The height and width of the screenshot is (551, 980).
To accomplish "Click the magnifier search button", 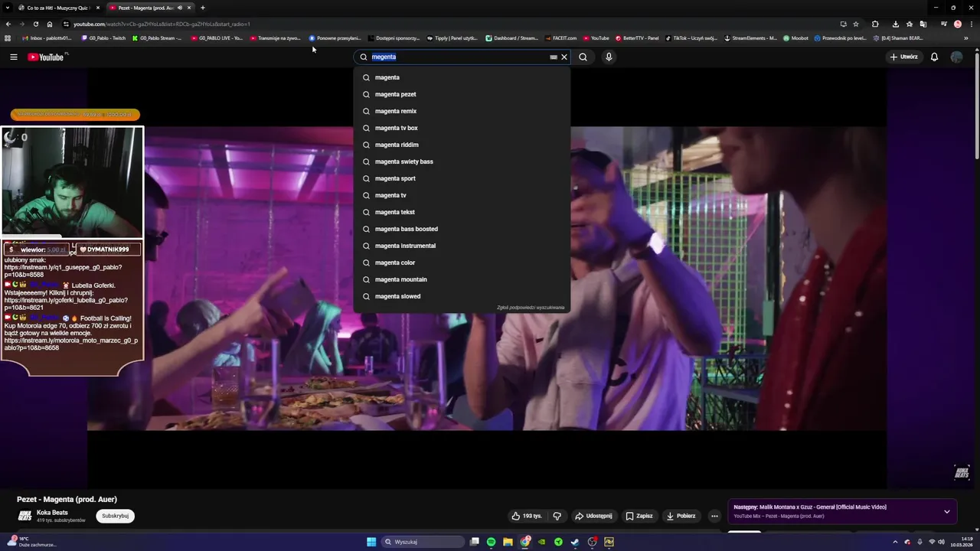I will click(583, 57).
